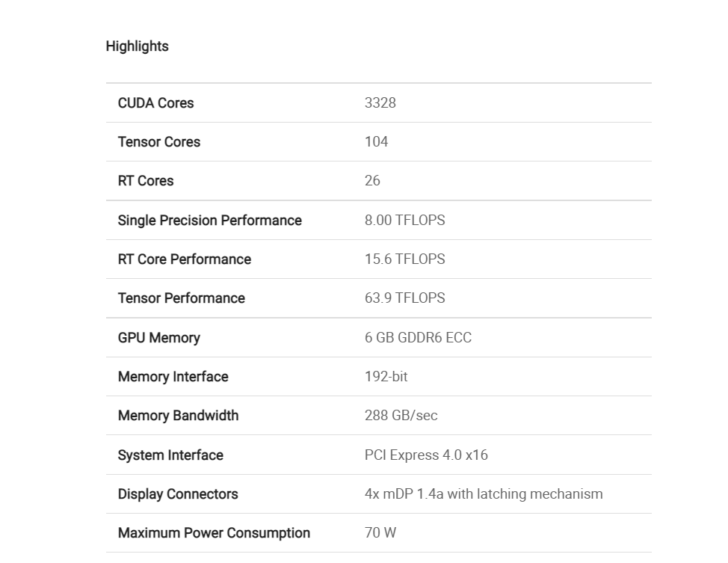The width and height of the screenshot is (728, 563).
Task: Select the 15.6 TFLOPS value
Action: coord(404,259)
